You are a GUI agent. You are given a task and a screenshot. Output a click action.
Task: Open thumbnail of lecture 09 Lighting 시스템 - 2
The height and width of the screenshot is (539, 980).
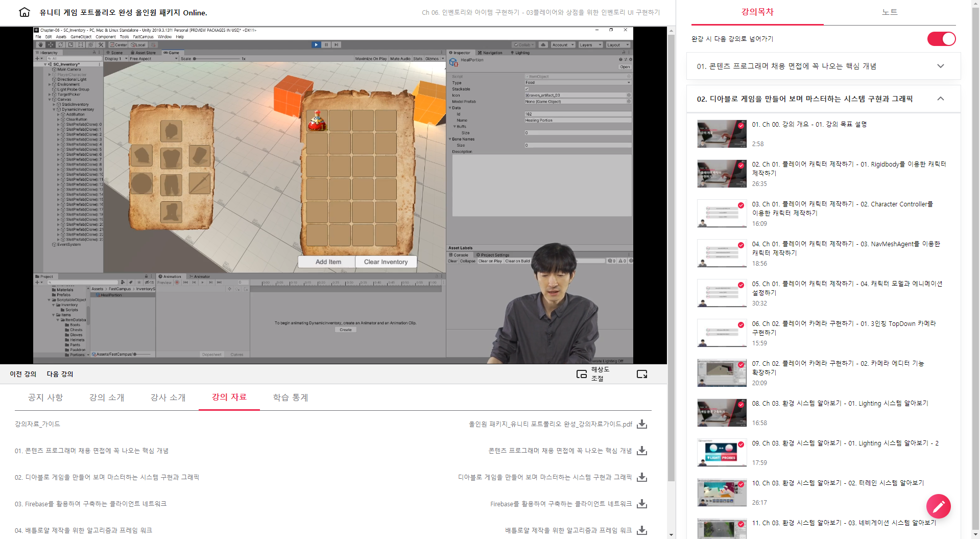[x=722, y=453]
